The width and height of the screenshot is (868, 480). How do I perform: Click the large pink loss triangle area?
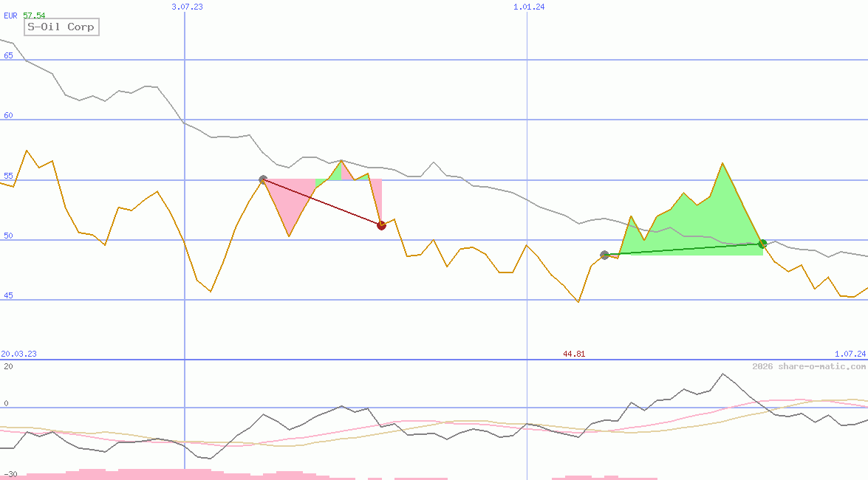(288, 199)
